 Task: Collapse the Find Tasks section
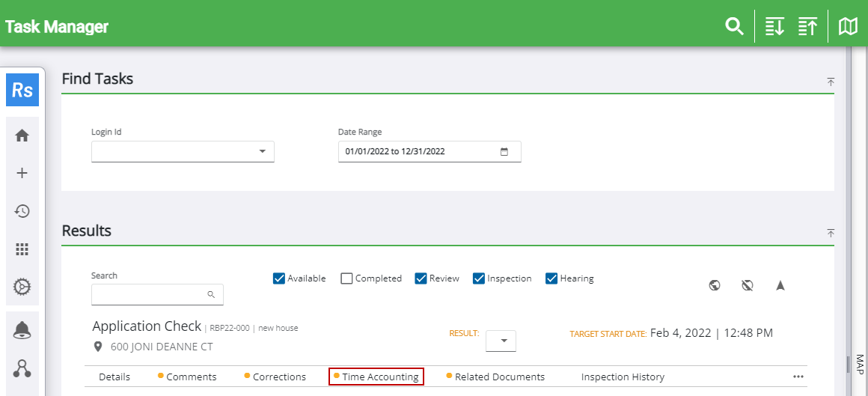[x=831, y=82]
